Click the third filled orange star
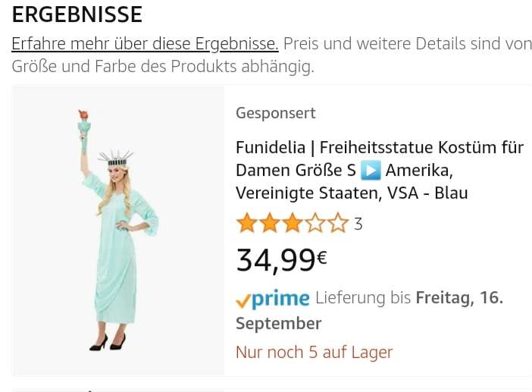532x392 pixels. coord(293,224)
